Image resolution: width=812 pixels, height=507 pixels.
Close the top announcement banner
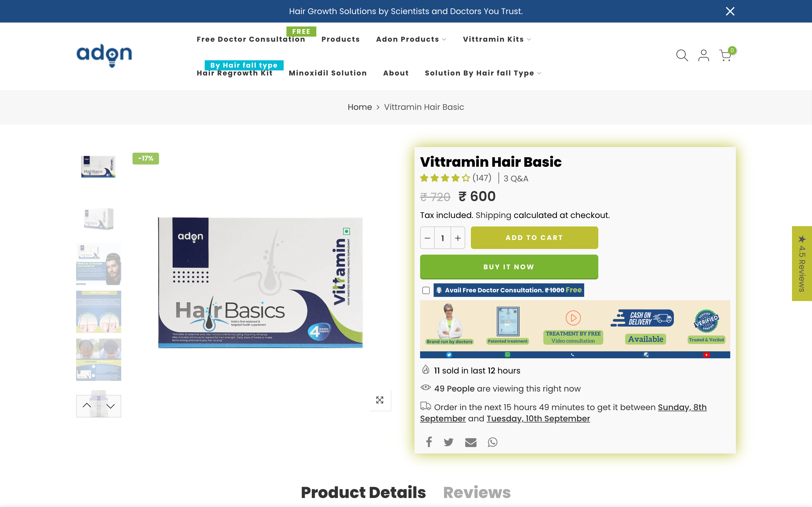(x=730, y=11)
